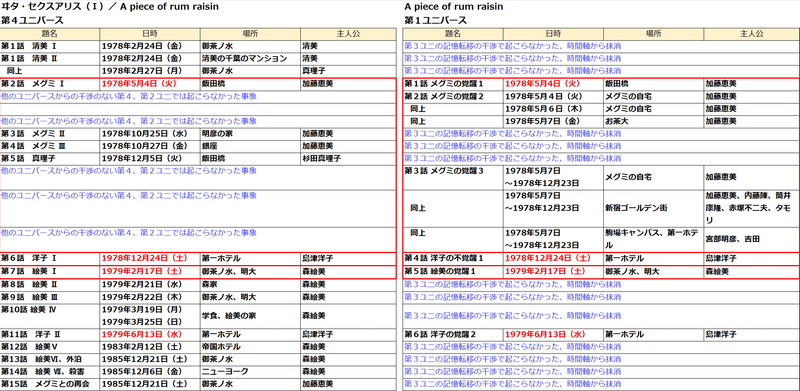Click the 第1話 清美 Ⅰ title cell
The width and height of the screenshot is (800, 391).
tap(50, 46)
